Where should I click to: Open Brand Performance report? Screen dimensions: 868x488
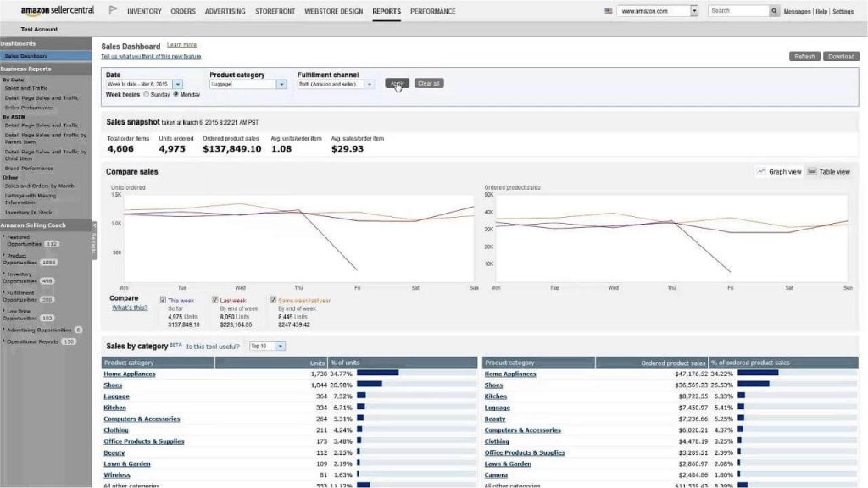(30, 169)
